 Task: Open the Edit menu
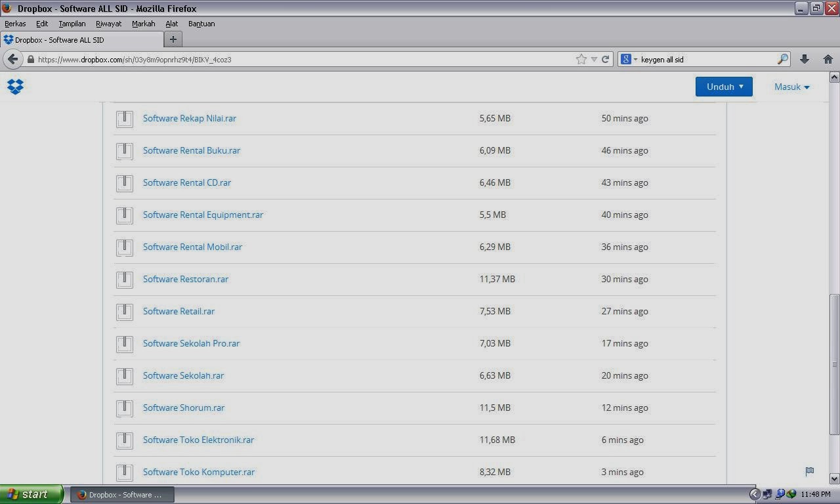[x=42, y=24]
